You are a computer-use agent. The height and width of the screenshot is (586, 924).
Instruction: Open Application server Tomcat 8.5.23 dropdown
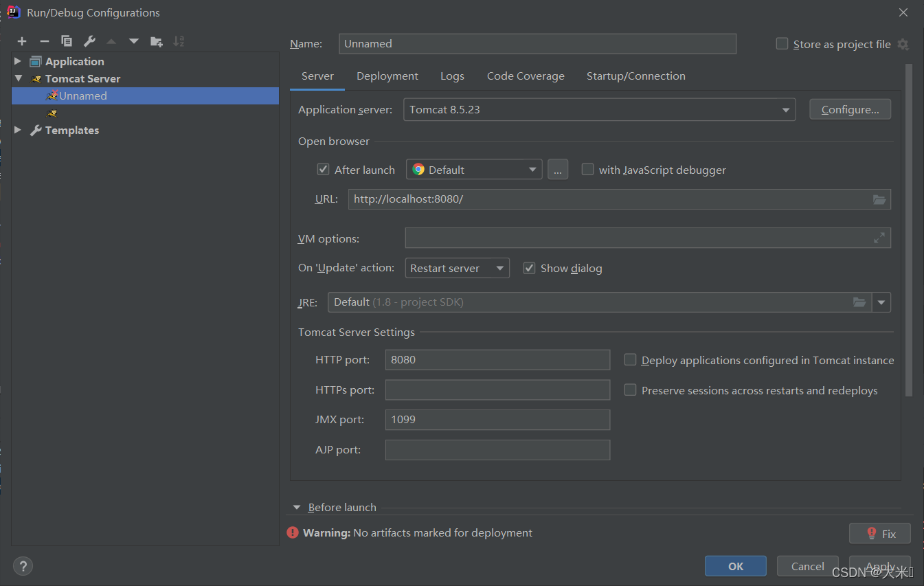tap(599, 110)
